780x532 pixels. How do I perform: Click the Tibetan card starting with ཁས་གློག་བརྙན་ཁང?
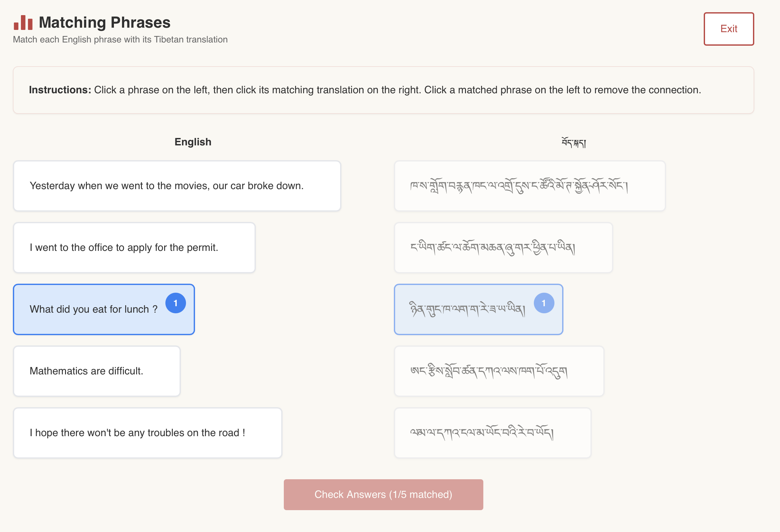(529, 186)
